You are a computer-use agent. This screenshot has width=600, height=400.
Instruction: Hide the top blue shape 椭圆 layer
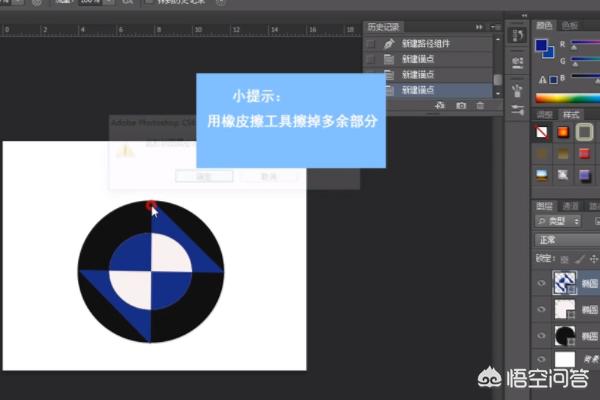(541, 283)
